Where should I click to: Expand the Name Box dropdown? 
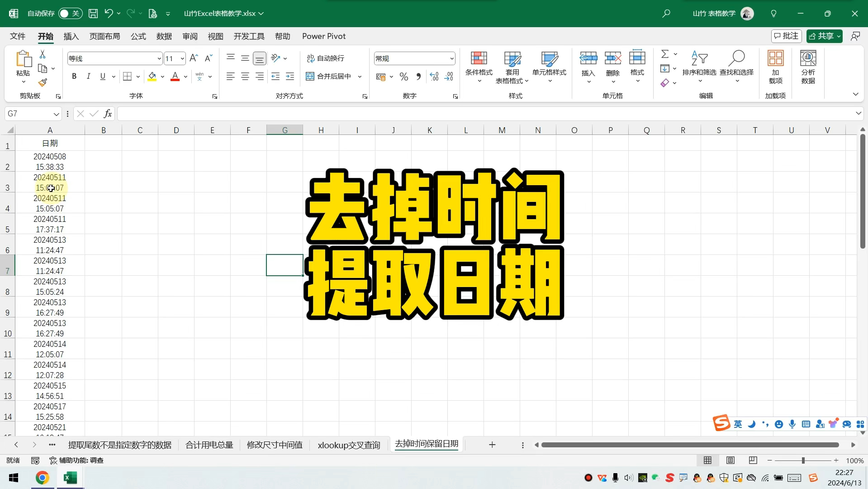pos(56,114)
